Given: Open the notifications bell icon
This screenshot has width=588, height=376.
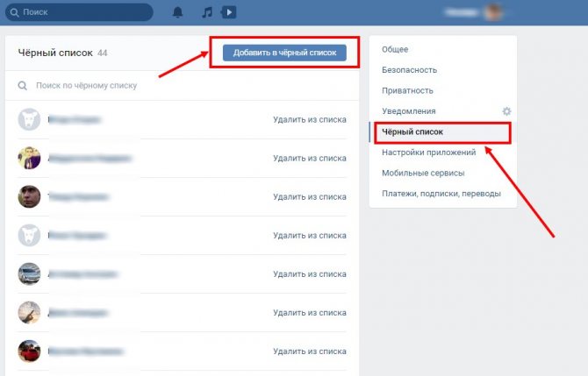Looking at the screenshot, I should point(177,12).
